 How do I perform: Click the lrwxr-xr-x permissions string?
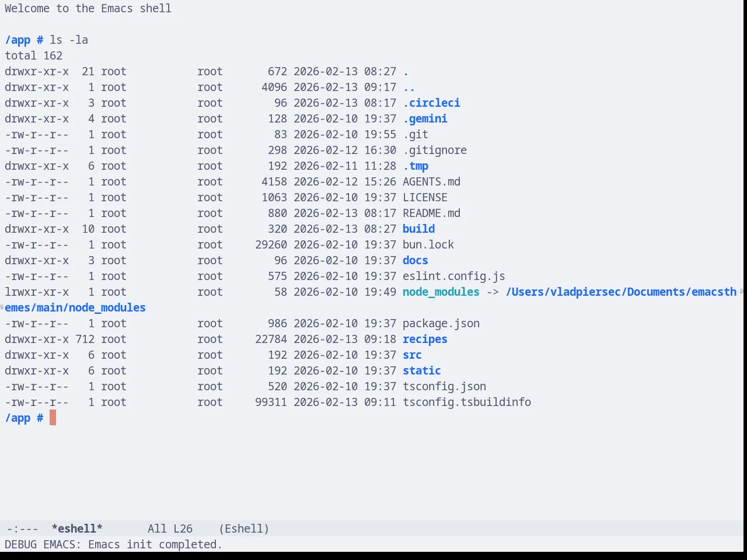pos(37,292)
